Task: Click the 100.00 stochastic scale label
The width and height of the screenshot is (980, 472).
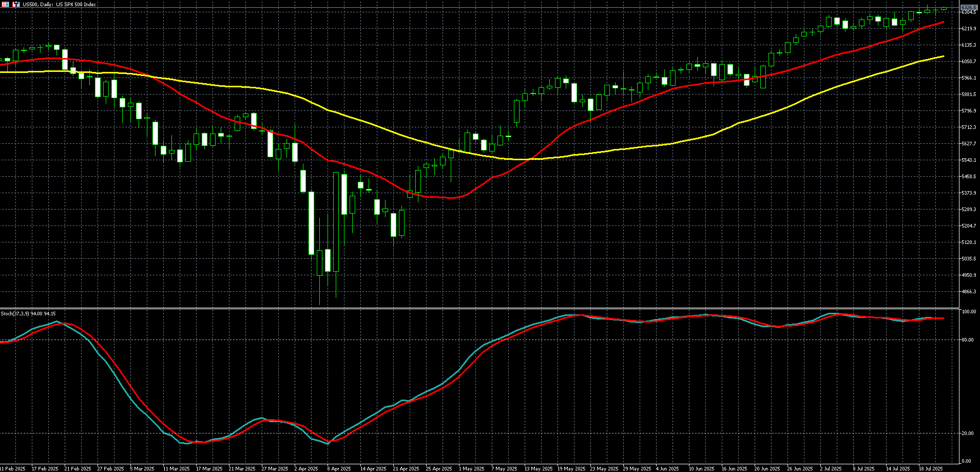Action: click(x=968, y=312)
